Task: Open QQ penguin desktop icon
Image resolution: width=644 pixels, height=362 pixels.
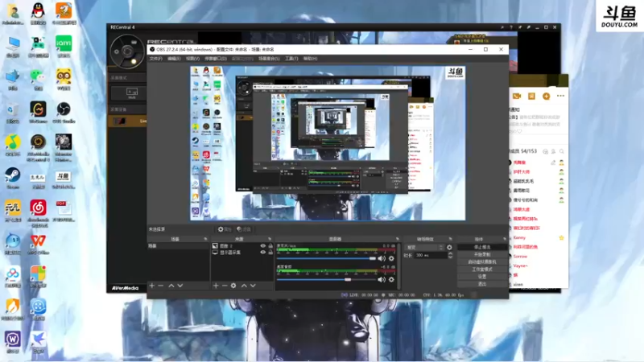Action: click(38, 13)
